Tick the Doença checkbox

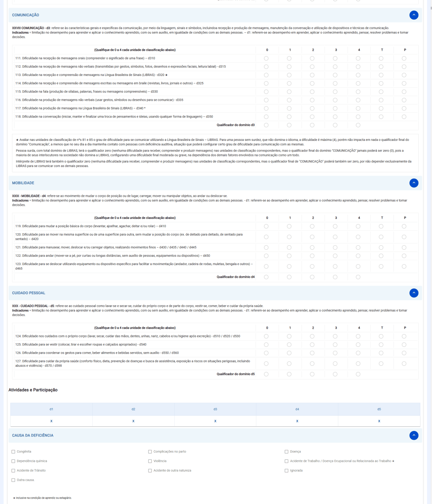click(x=286, y=452)
